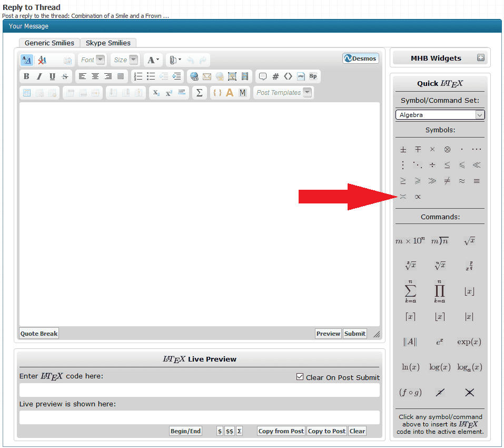Click the italic formatting icon
The height and width of the screenshot is (448, 504).
tap(39, 76)
